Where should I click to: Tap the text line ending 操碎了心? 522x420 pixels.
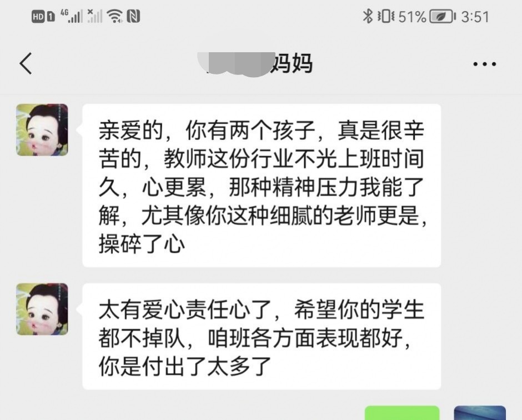click(x=142, y=244)
